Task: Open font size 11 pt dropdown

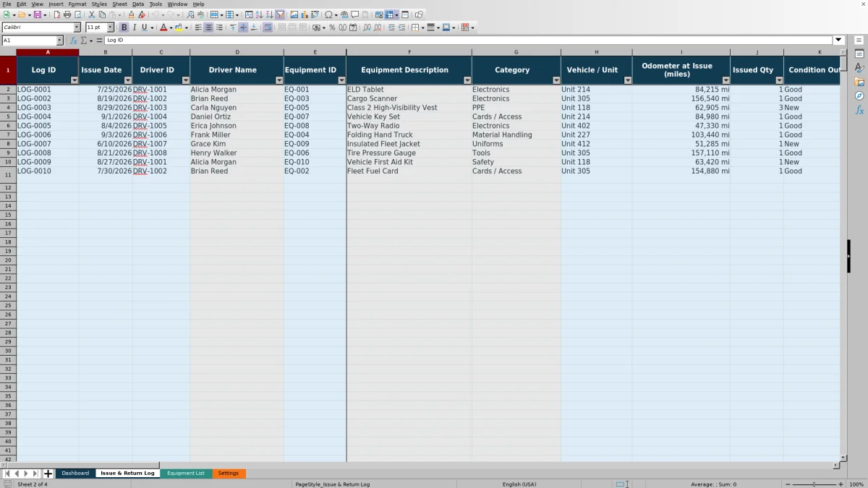Action: point(111,27)
